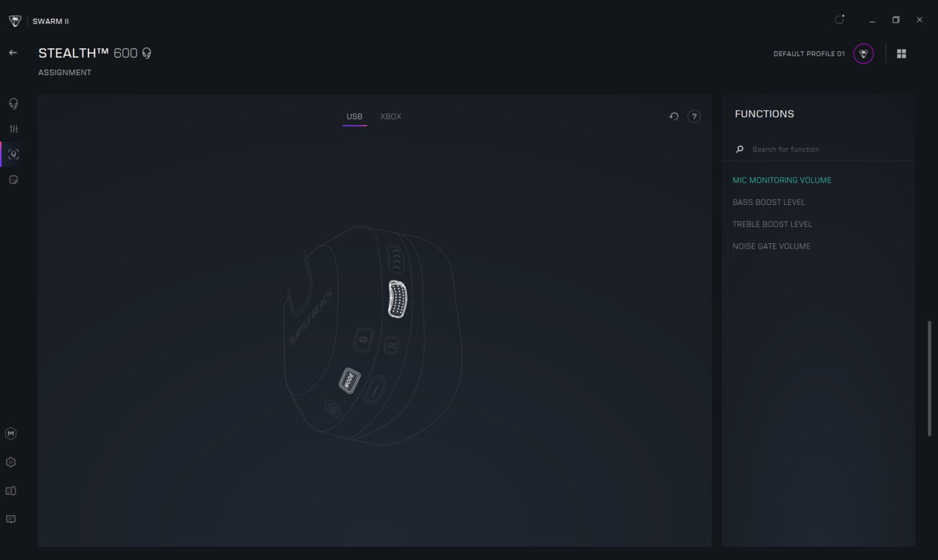938x560 pixels.
Task: Click the DEFAULT PROFILE 01 label
Action: tap(809, 54)
